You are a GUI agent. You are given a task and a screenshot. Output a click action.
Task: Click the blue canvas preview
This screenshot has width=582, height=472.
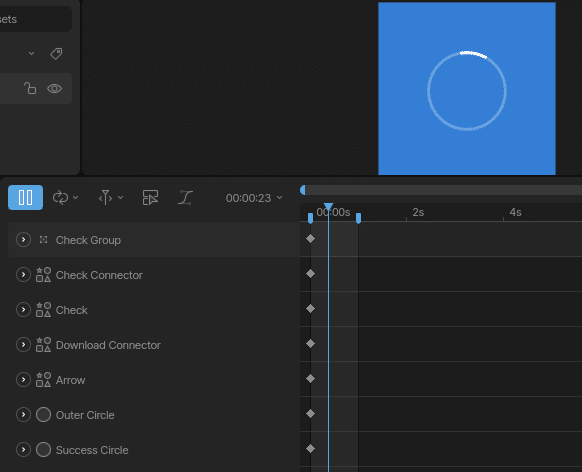click(x=467, y=88)
